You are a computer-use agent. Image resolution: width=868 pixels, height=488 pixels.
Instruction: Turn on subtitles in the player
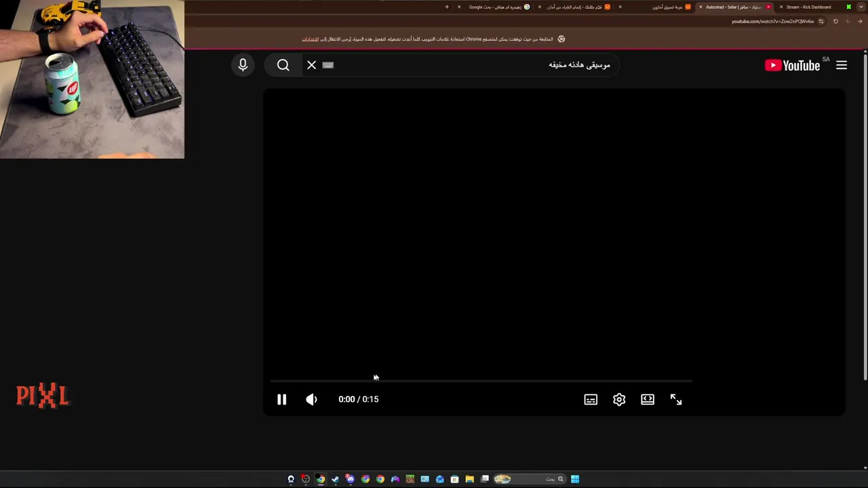click(591, 399)
